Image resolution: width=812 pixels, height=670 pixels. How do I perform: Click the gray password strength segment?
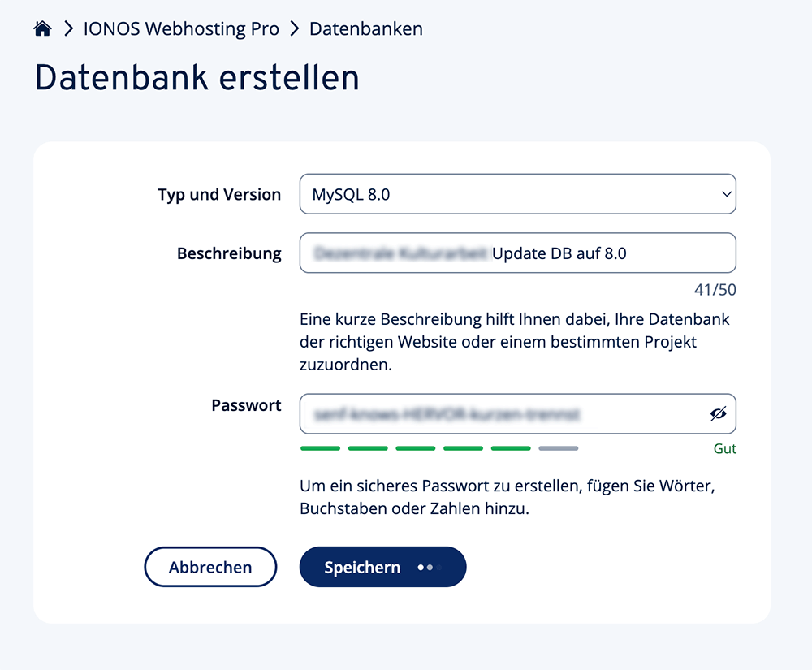point(558,448)
